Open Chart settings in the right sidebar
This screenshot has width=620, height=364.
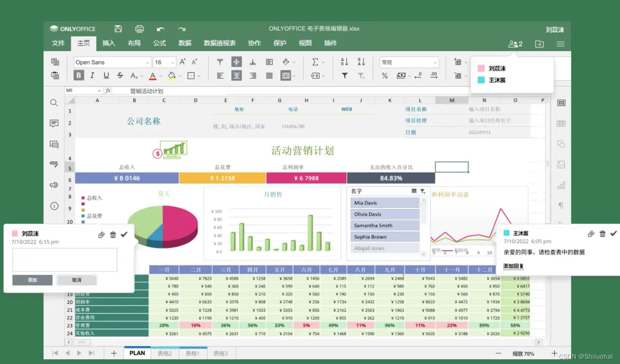[x=561, y=185]
